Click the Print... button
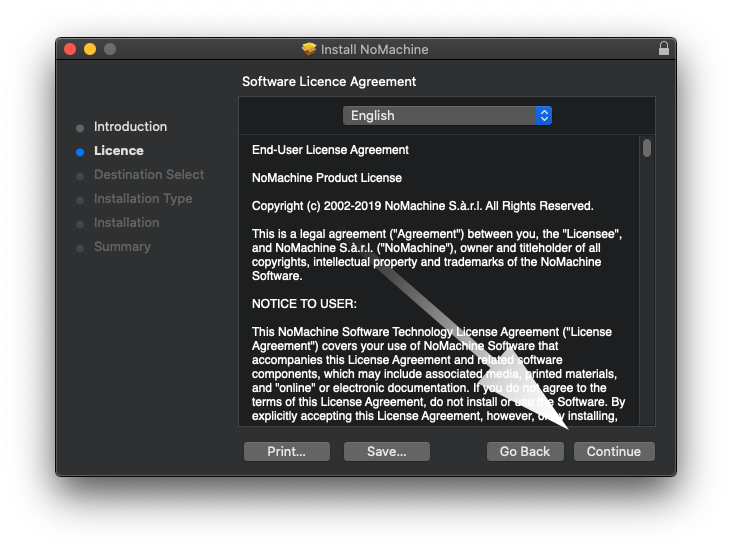 click(x=287, y=451)
